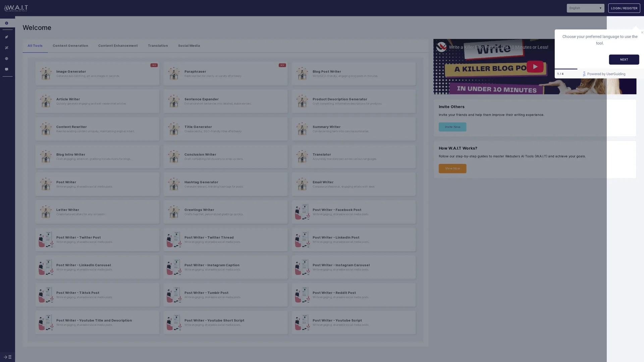
Task: Click the Facebook Post card icon
Action: [302, 212]
